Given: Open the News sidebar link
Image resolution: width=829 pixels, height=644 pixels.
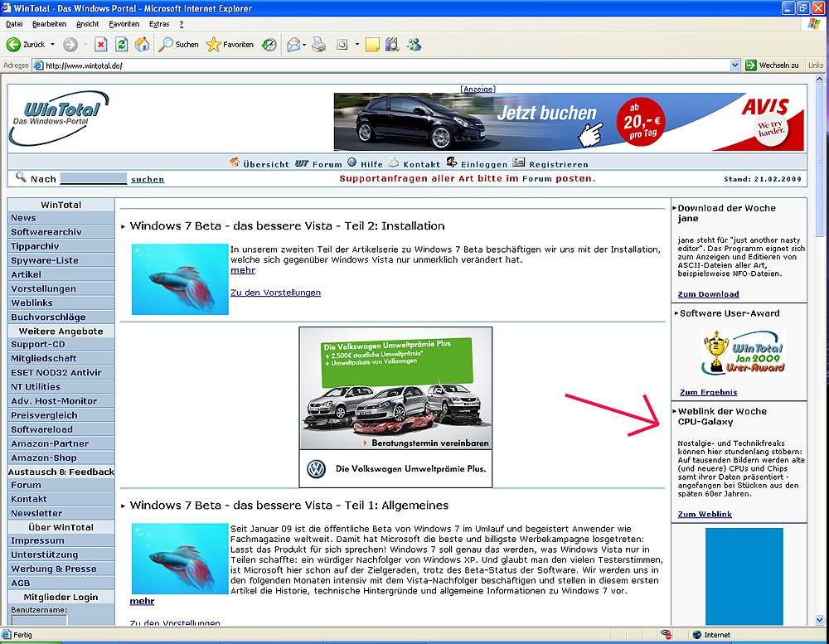Looking at the screenshot, I should coord(23,218).
